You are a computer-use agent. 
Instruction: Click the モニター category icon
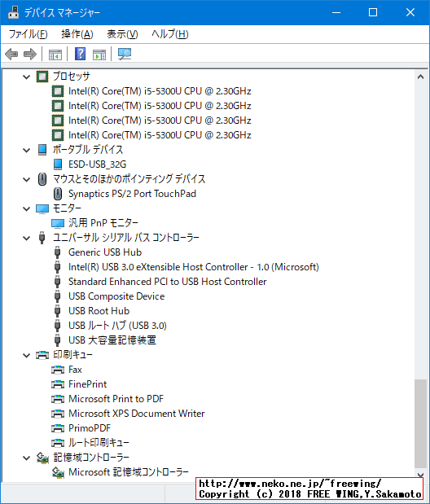point(42,208)
